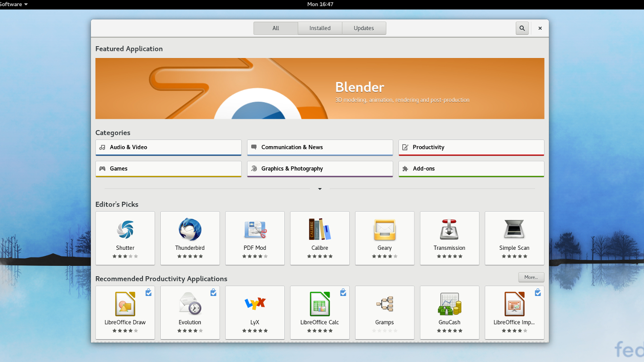
Task: Close the Software window
Action: point(540,28)
